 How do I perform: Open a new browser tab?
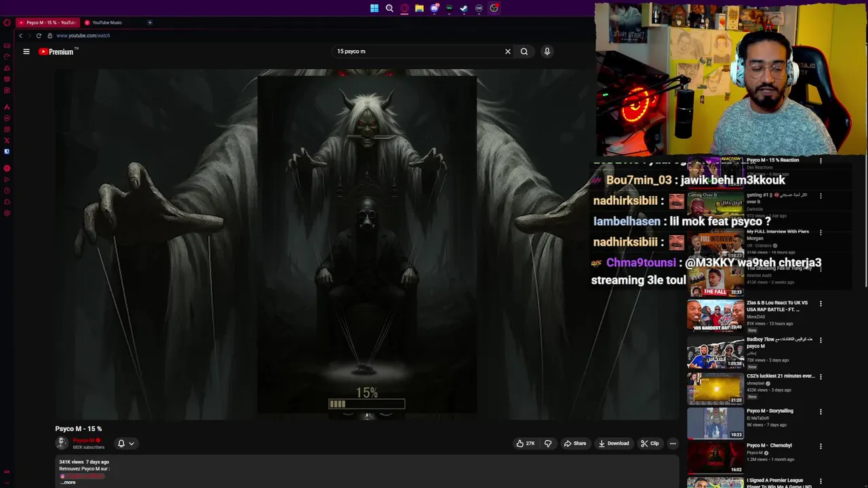pyautogui.click(x=150, y=22)
